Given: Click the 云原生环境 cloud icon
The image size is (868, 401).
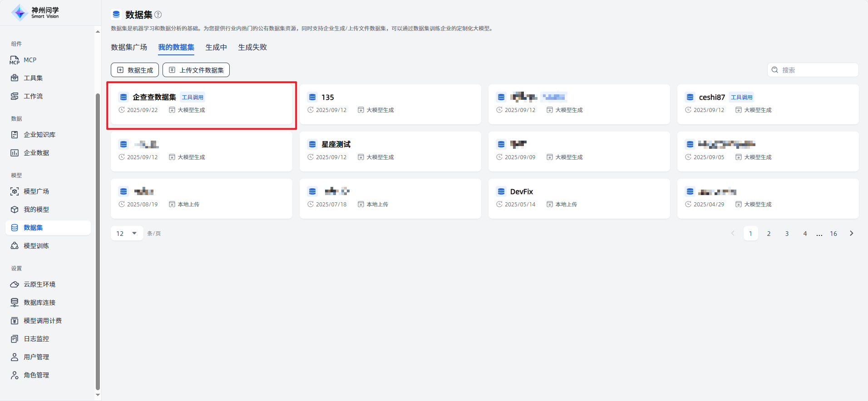Looking at the screenshot, I should pos(15,284).
